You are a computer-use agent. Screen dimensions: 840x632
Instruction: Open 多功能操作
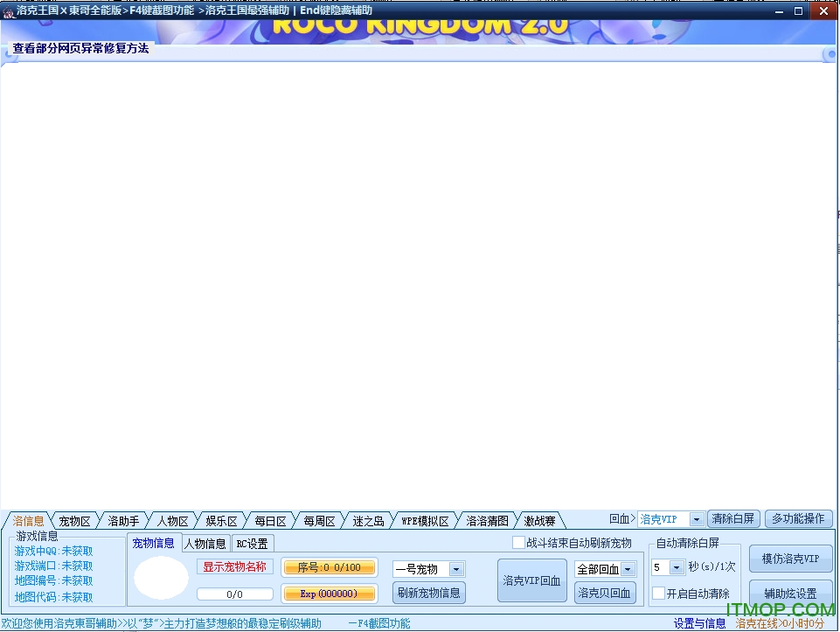point(798,518)
